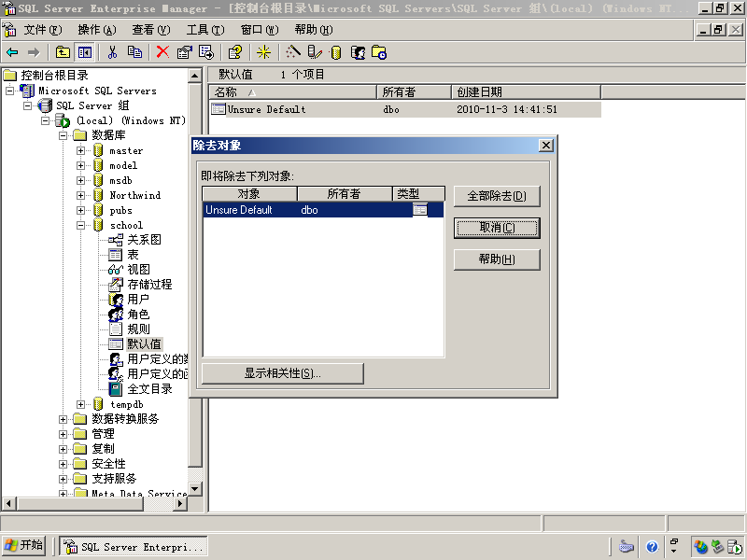This screenshot has width=747, height=560.
Task: Select Unsure Default row in the list pane
Action: [405, 109]
